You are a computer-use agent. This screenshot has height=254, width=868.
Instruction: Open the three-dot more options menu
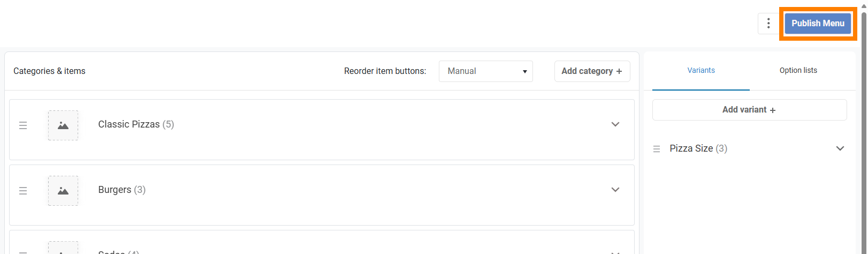point(768,23)
